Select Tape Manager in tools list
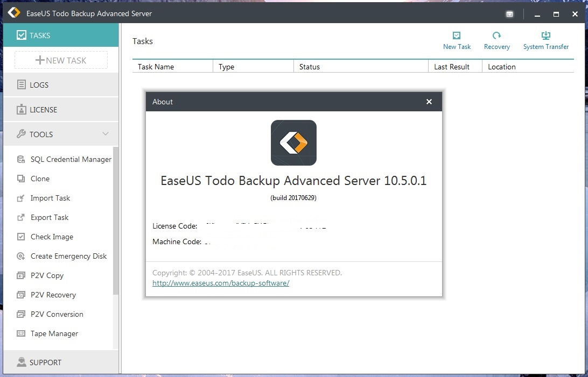 (x=54, y=333)
